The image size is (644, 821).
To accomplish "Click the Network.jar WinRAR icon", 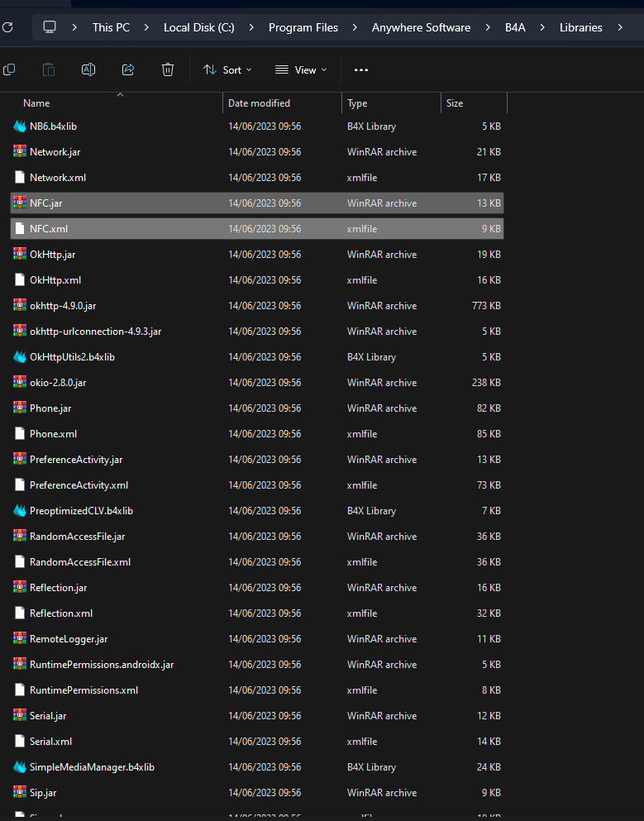I will [x=20, y=152].
